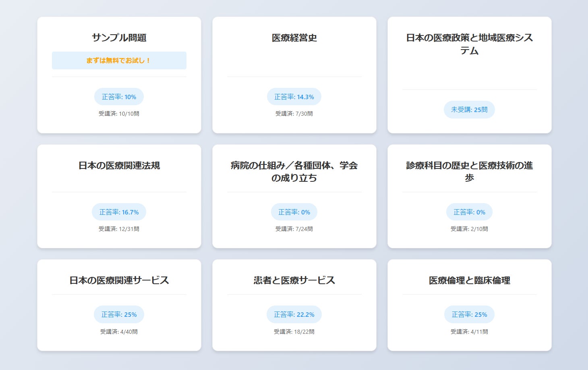
Task: Click the 正答率: 10% badge
Action: (119, 97)
